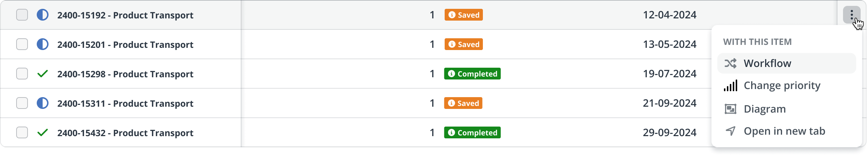Image resolution: width=868 pixels, height=156 pixels.
Task: Open the 2400-15298 - Product Transport item
Action: 125,74
